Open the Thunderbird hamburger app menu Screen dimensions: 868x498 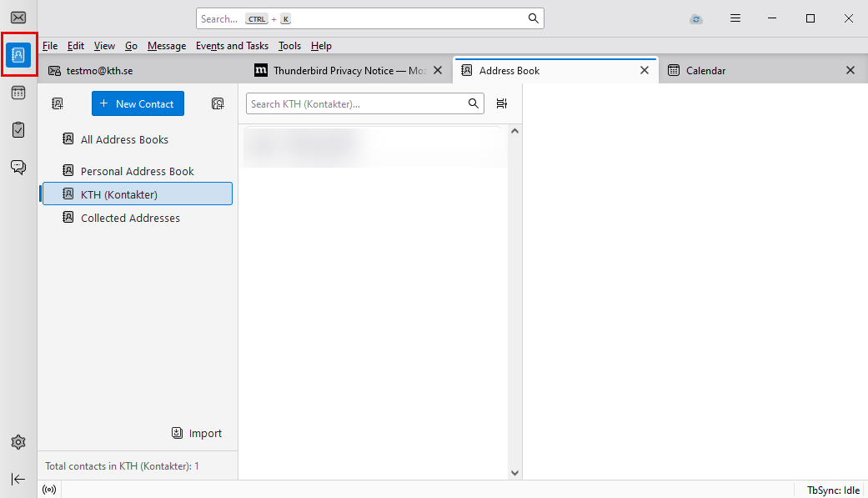735,18
